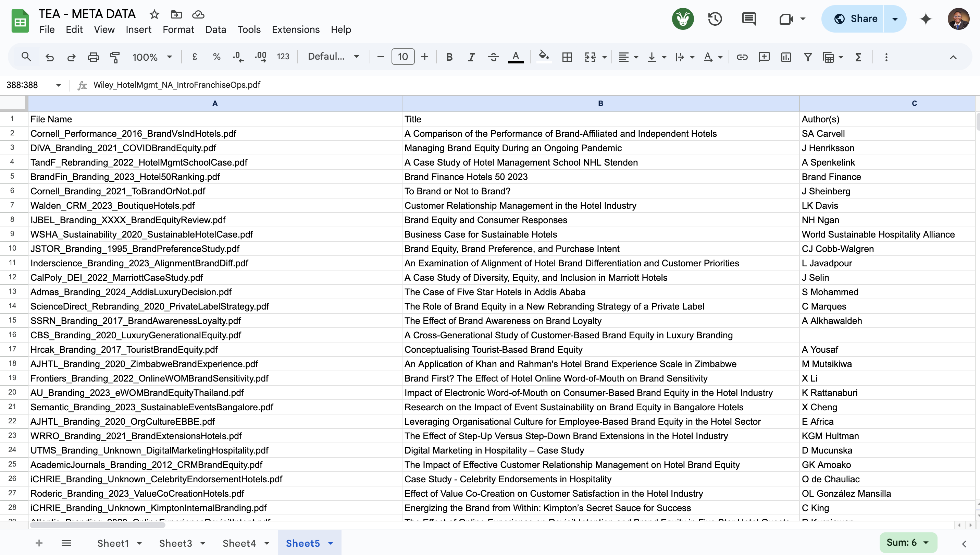Click the Borders icon

567,57
